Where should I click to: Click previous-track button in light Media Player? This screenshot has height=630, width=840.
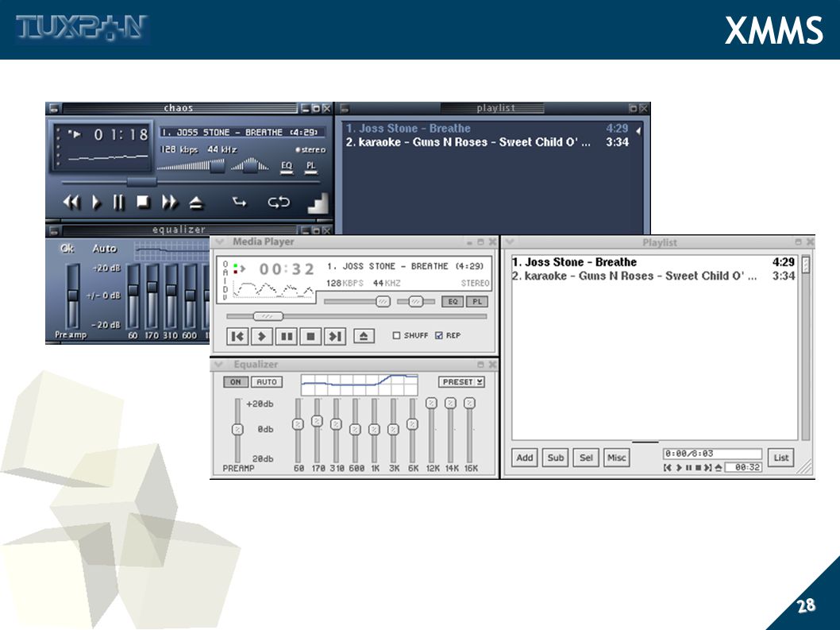tap(237, 336)
